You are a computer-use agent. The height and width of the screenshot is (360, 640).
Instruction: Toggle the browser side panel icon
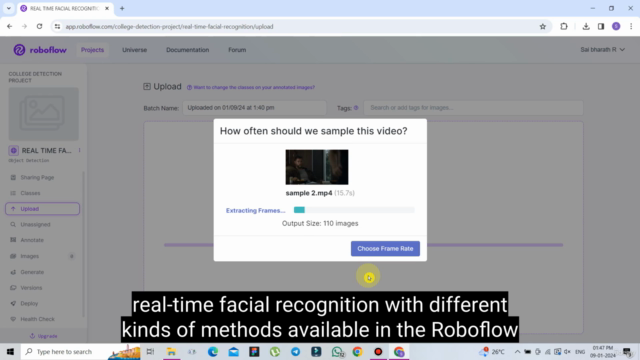tap(601, 27)
